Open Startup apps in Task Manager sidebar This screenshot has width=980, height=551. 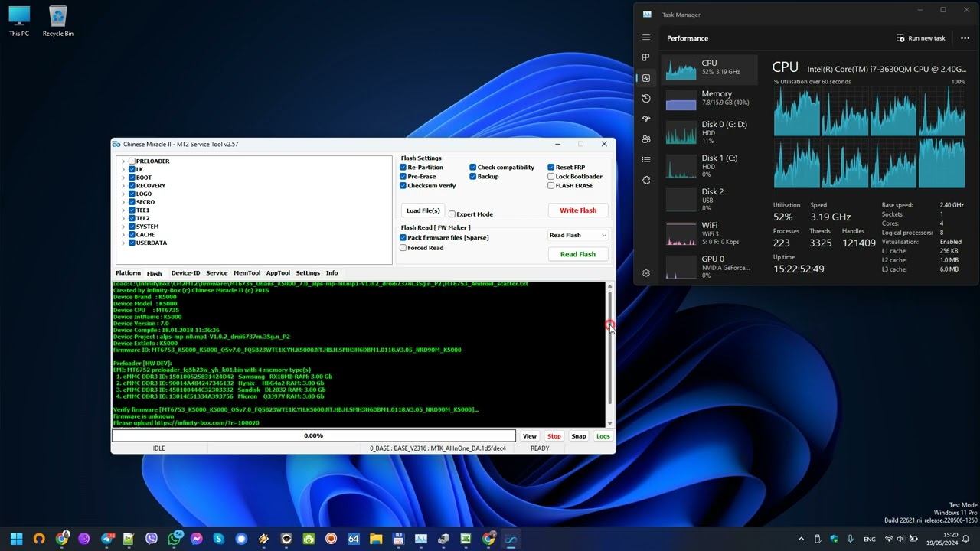click(646, 119)
